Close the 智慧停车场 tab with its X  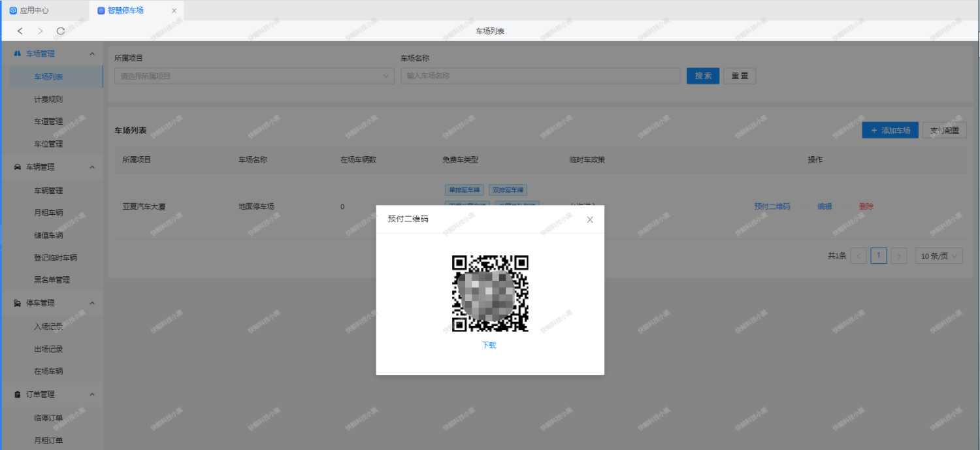174,11
